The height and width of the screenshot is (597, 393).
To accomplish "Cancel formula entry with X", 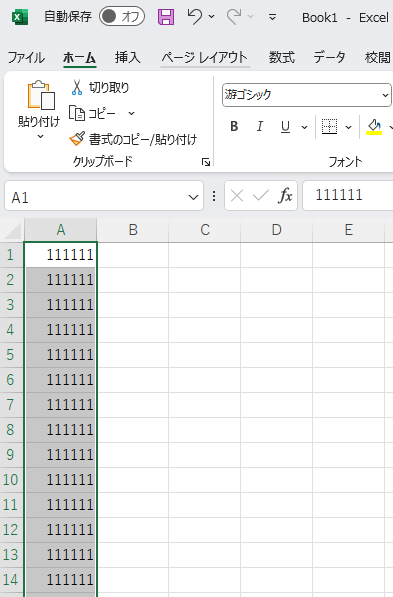I will coord(237,196).
